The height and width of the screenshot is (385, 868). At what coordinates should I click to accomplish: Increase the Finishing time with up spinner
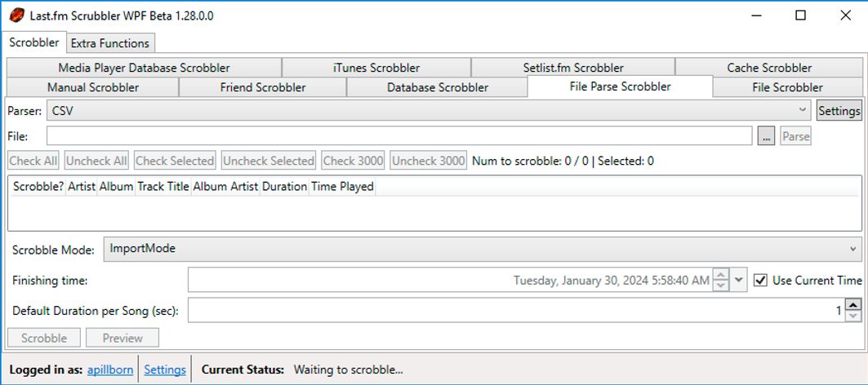tap(720, 275)
